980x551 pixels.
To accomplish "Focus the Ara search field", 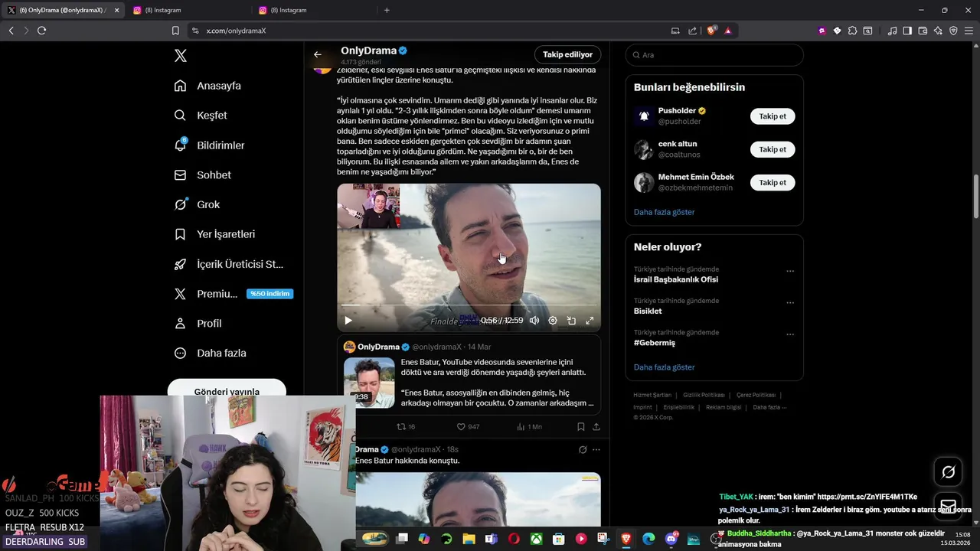I will [714, 55].
